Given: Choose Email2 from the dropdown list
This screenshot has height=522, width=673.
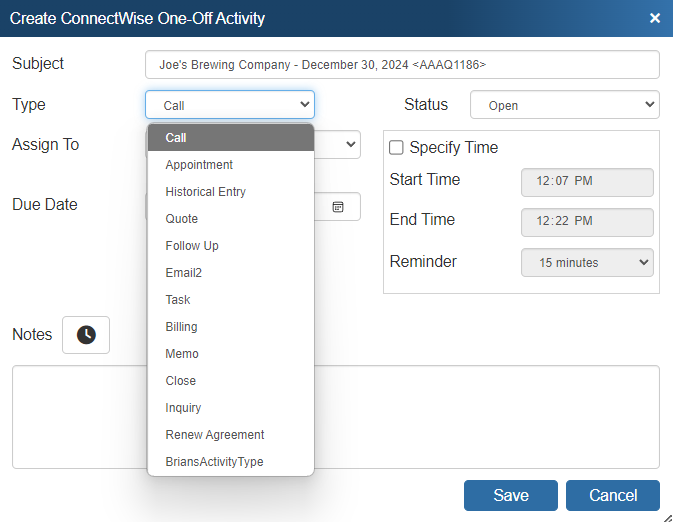Looking at the screenshot, I should [x=184, y=273].
